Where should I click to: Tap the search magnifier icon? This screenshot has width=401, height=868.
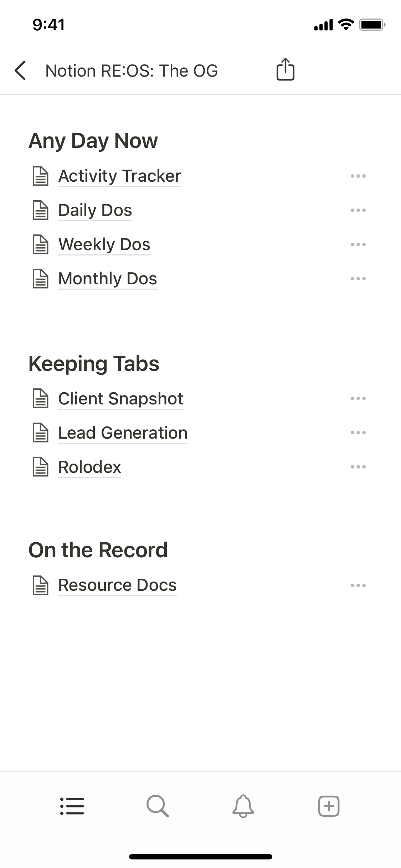tap(158, 806)
